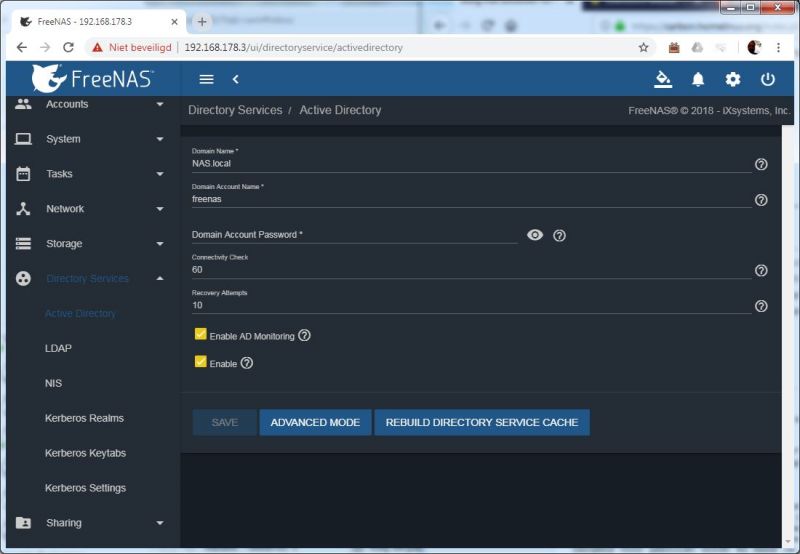
Task: Open Kerberos Realms
Action: [x=84, y=418]
